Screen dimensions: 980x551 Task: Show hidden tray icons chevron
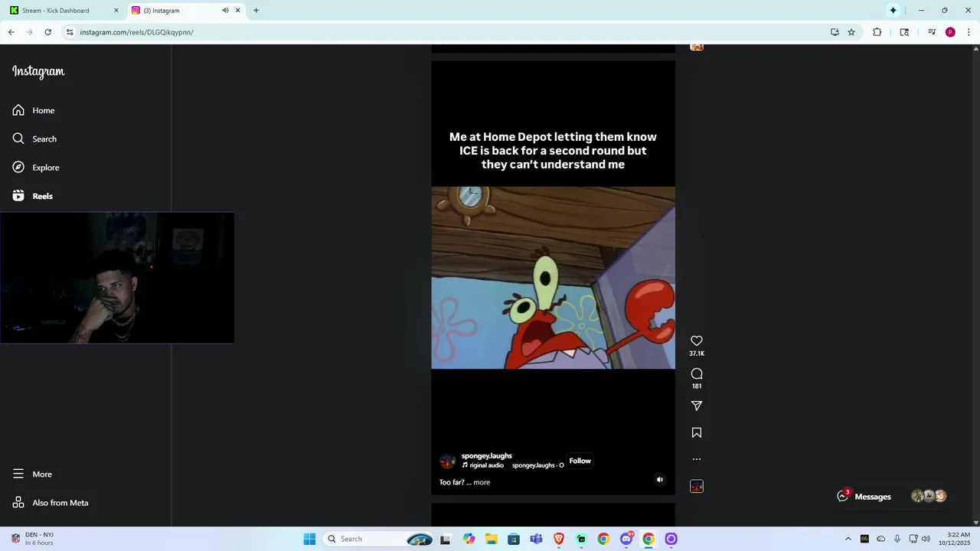point(848,539)
